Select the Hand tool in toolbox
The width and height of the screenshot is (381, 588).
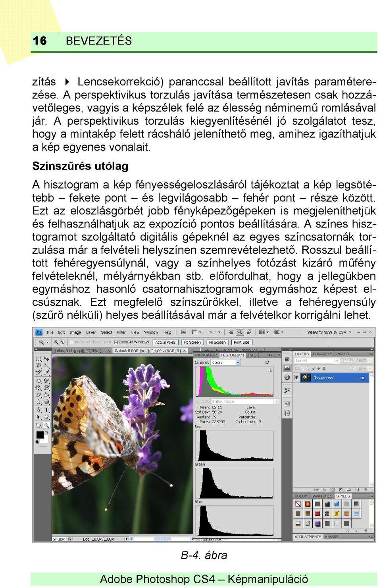tap(38, 425)
